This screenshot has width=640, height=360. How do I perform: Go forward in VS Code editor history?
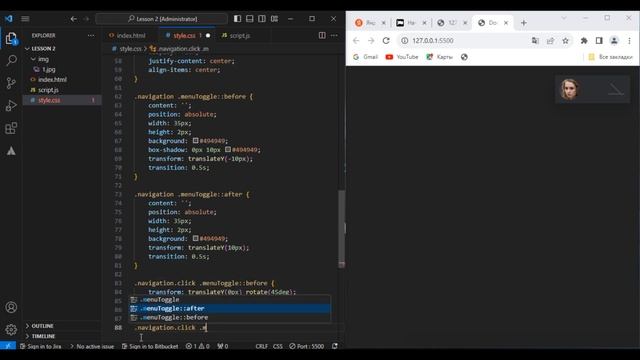[86, 19]
